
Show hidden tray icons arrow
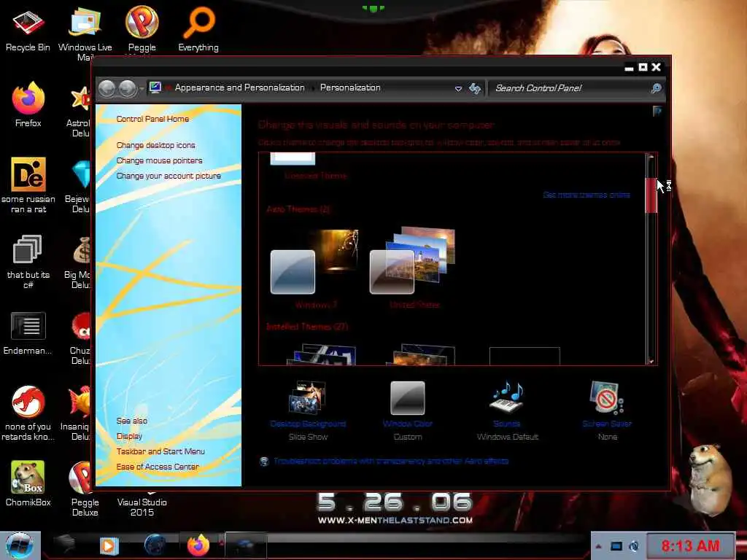pos(598,546)
